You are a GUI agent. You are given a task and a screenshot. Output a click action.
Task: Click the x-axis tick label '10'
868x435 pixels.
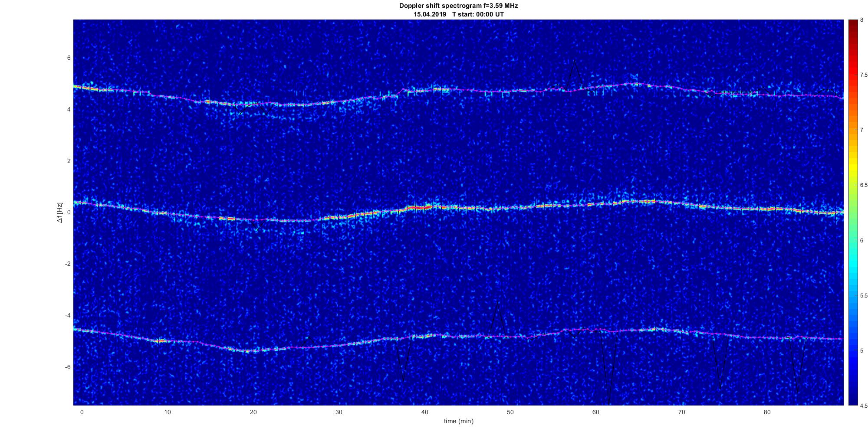tap(167, 412)
